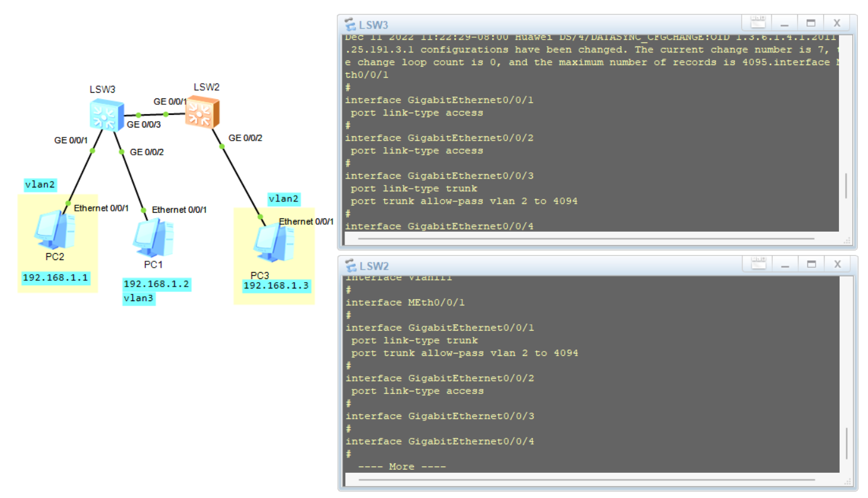Click the LSW2 terminal window title icon
The height and width of the screenshot is (498, 868).
pos(351,266)
